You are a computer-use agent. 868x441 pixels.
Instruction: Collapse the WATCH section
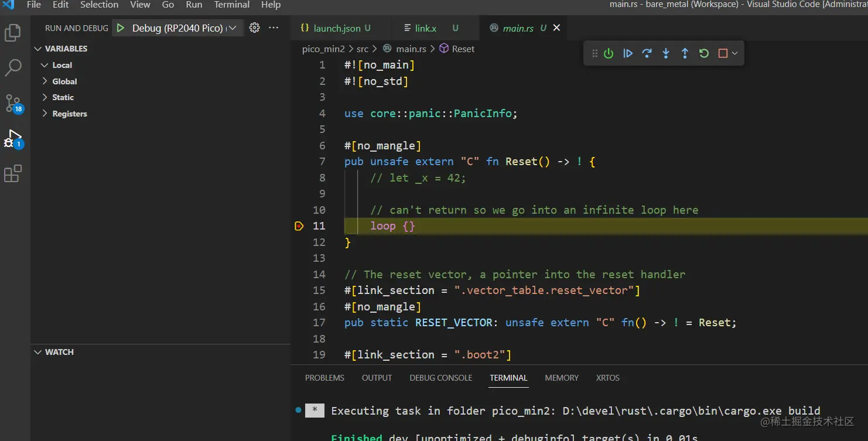click(38, 352)
